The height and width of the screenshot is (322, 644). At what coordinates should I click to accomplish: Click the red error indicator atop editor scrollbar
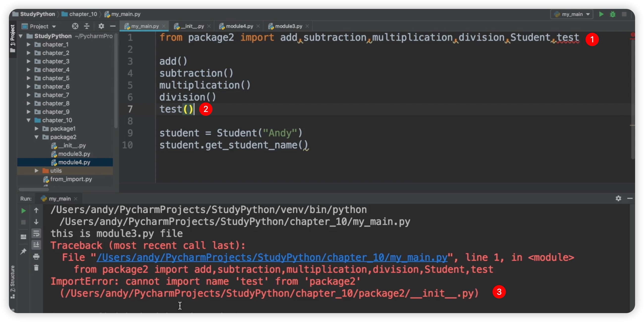click(632, 35)
